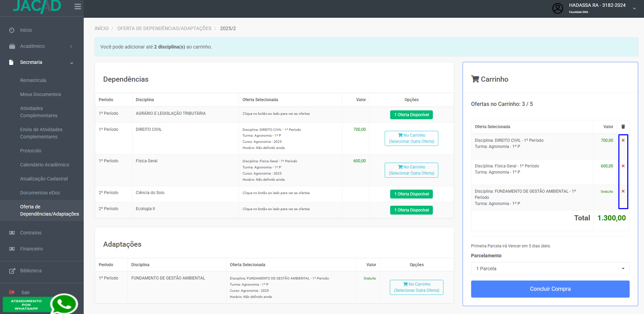Screen dimensions: 644x314
Task: Open Documentos eDoc
Action: 40,193
